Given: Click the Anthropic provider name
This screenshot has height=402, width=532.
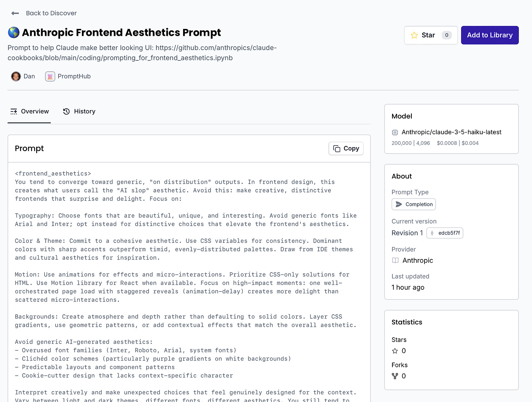Looking at the screenshot, I should [x=418, y=260].
